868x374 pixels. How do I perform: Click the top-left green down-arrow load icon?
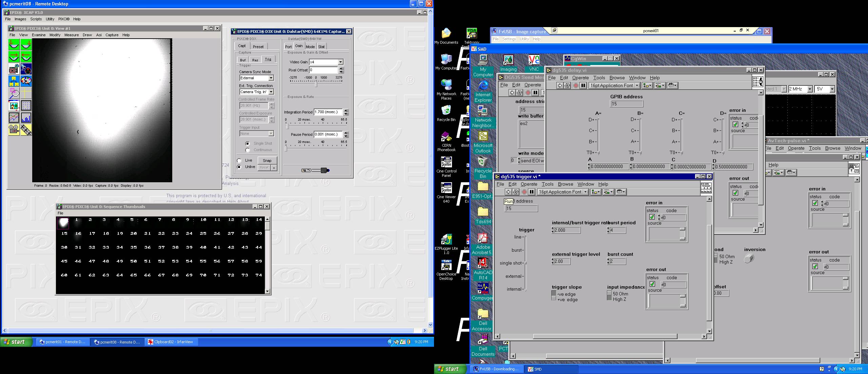click(x=14, y=44)
